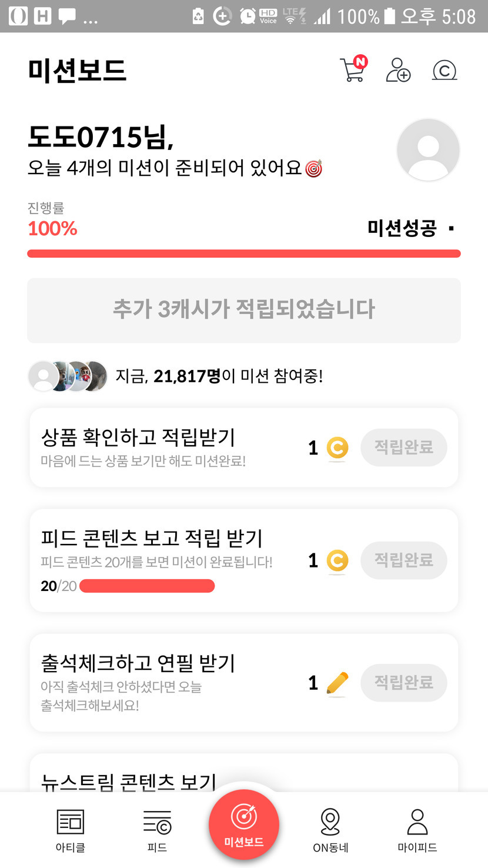Viewport: 488px width, 868px height.
Task: Tap the pencil reward icon
Action: [337, 683]
